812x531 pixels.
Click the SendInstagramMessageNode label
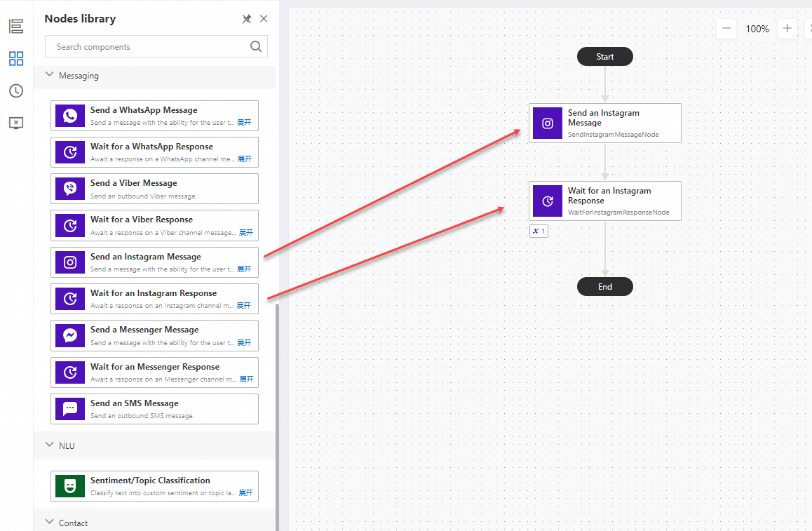coord(613,134)
